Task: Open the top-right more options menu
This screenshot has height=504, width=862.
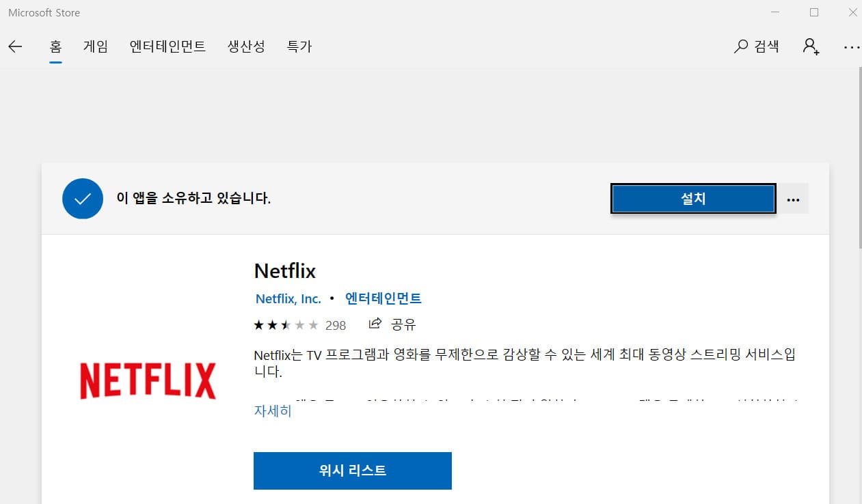Action: (x=851, y=47)
